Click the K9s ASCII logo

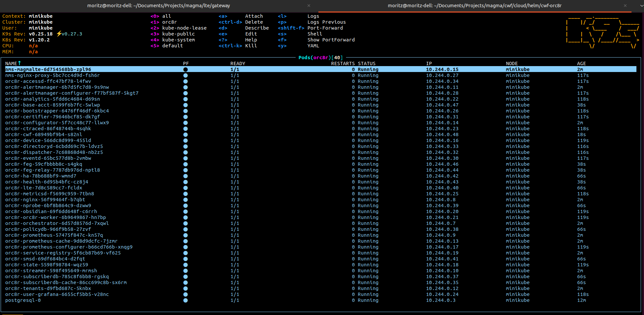603,32
